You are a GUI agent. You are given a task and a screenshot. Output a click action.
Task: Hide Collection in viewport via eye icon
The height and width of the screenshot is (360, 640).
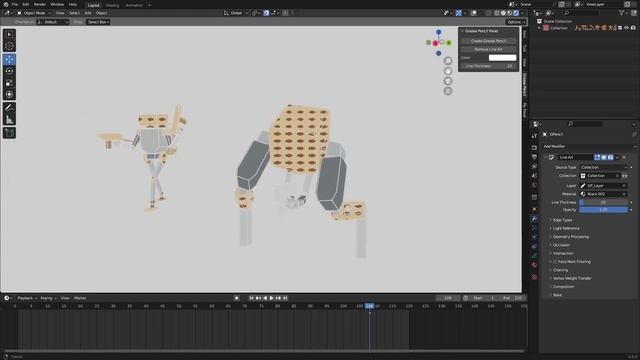click(627, 28)
